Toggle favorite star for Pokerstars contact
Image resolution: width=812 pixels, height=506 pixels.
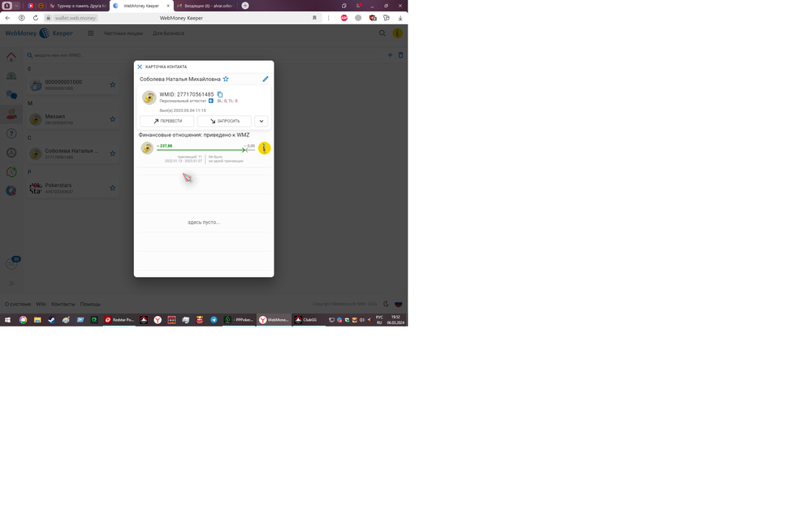[113, 188]
